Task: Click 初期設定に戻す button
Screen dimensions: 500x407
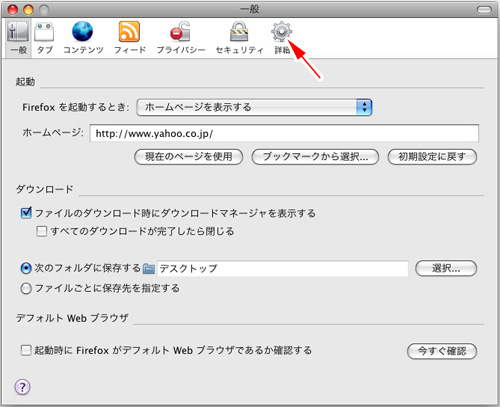Action: coord(432,157)
